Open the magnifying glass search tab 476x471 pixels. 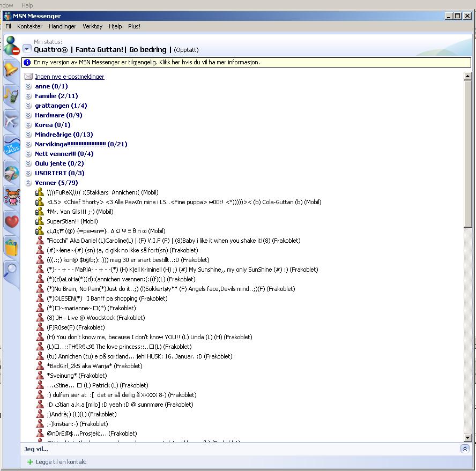click(11, 270)
